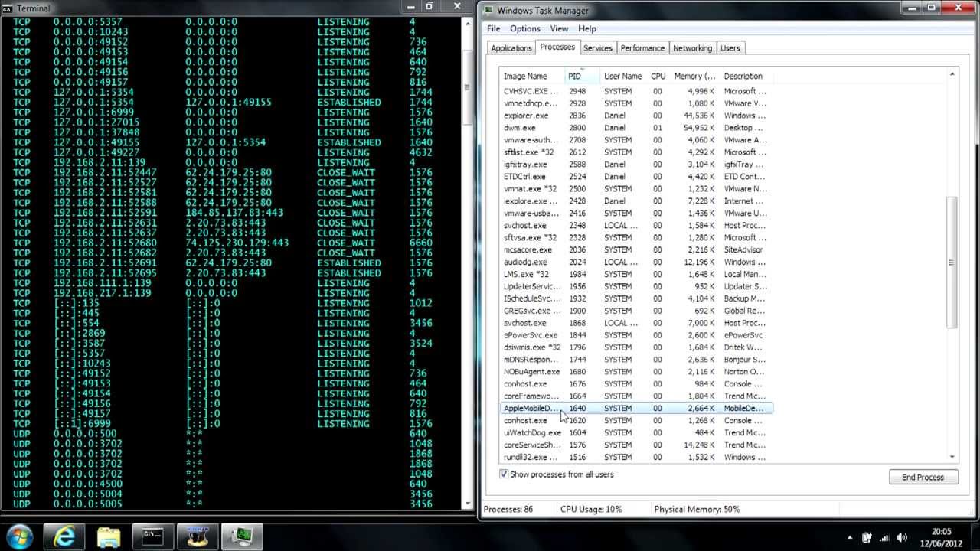
Task: Switch to the Services tab
Action: 598,47
